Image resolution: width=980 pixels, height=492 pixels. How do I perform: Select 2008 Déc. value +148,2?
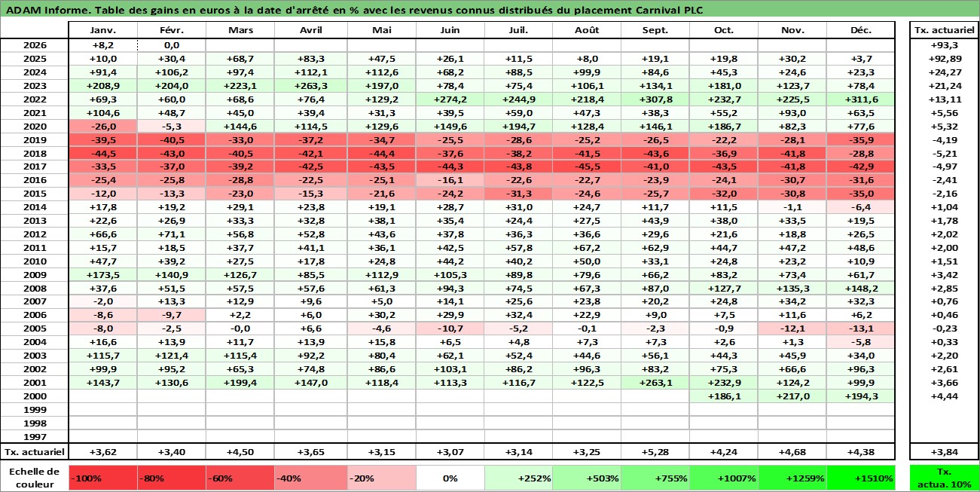click(861, 288)
